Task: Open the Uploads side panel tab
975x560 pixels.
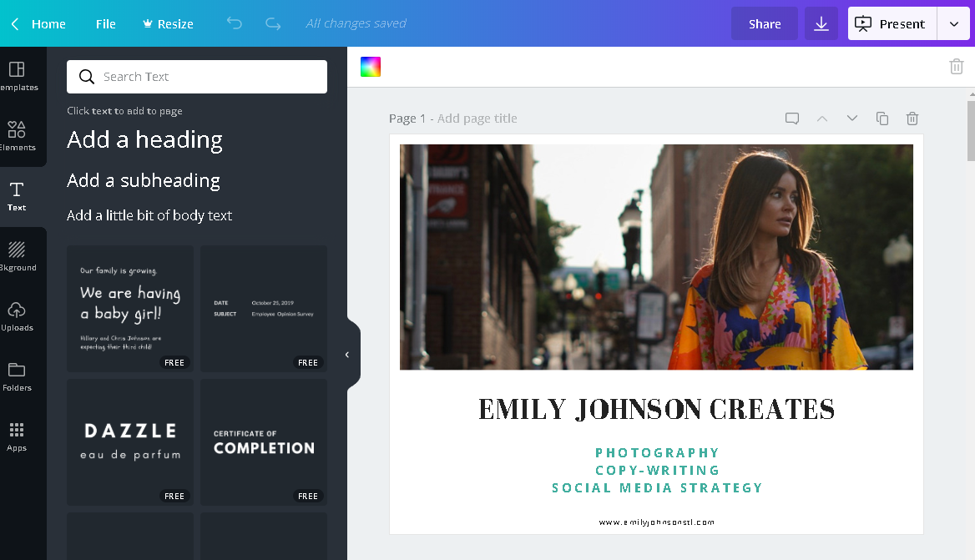Action: click(17, 317)
